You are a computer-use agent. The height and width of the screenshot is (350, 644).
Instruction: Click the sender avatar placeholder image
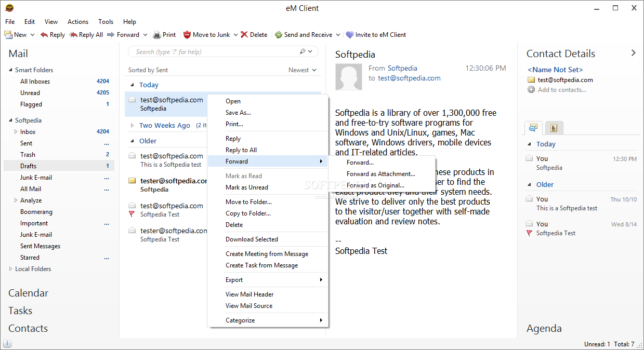click(x=349, y=77)
